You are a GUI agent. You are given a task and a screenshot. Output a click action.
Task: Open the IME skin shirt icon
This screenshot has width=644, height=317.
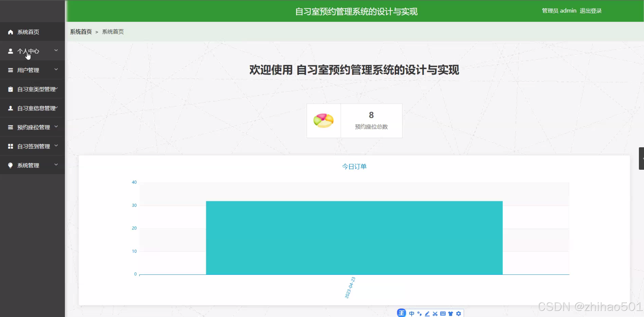pos(450,314)
